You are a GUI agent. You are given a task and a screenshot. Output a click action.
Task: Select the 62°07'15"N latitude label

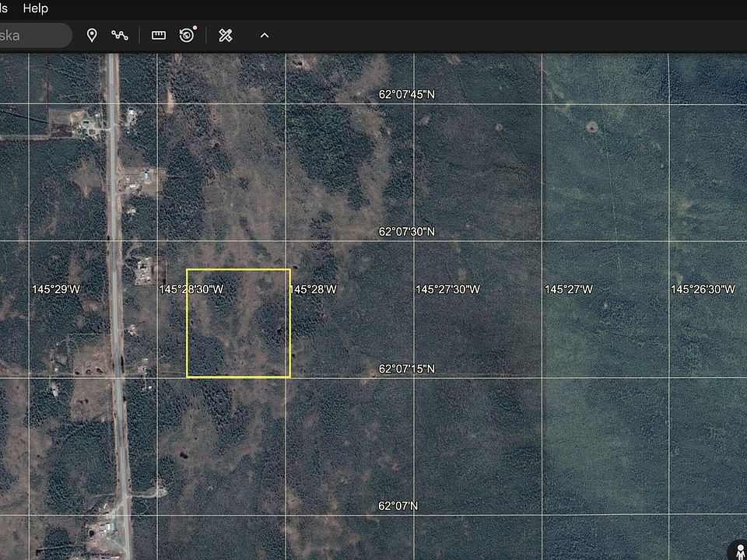(407, 369)
